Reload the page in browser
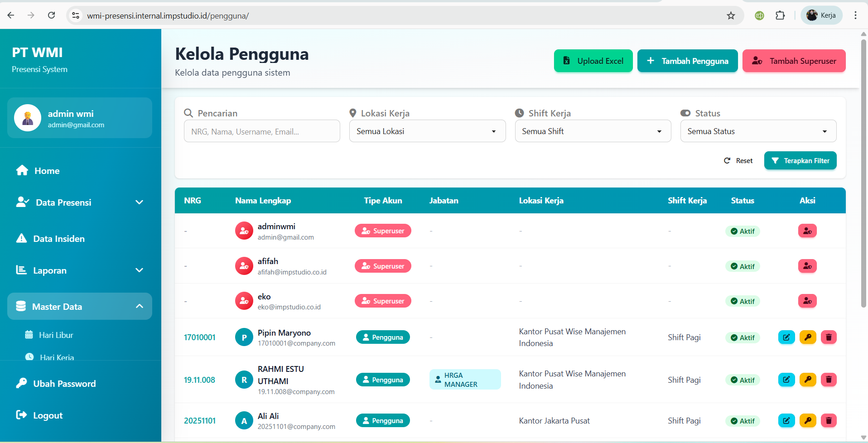 pos(52,16)
